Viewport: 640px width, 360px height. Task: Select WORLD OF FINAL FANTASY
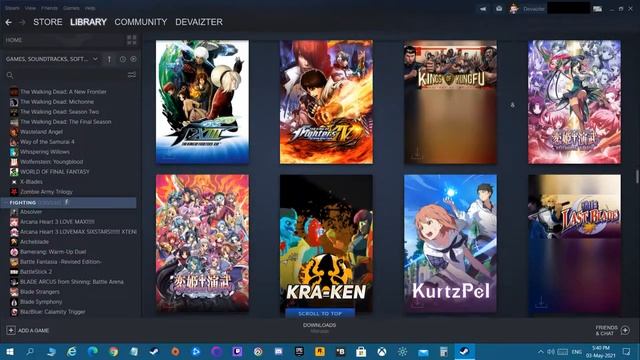point(55,172)
